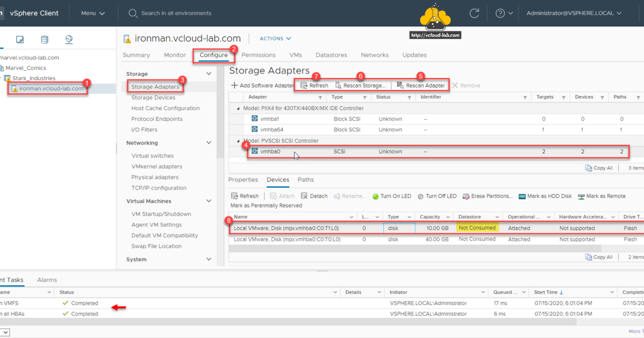This screenshot has height=338, width=644.
Task: Select disk mpx.vmhba0:C0:T1:L0 row
Action: pyautogui.click(x=436, y=228)
